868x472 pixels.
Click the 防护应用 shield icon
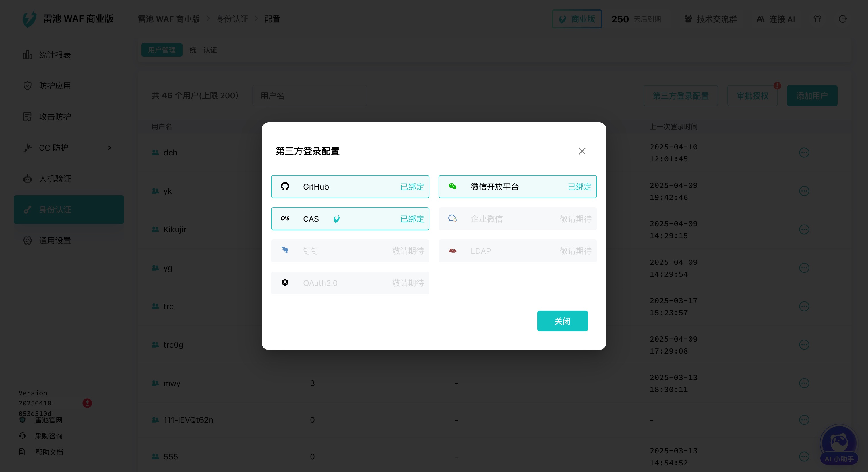pos(27,86)
